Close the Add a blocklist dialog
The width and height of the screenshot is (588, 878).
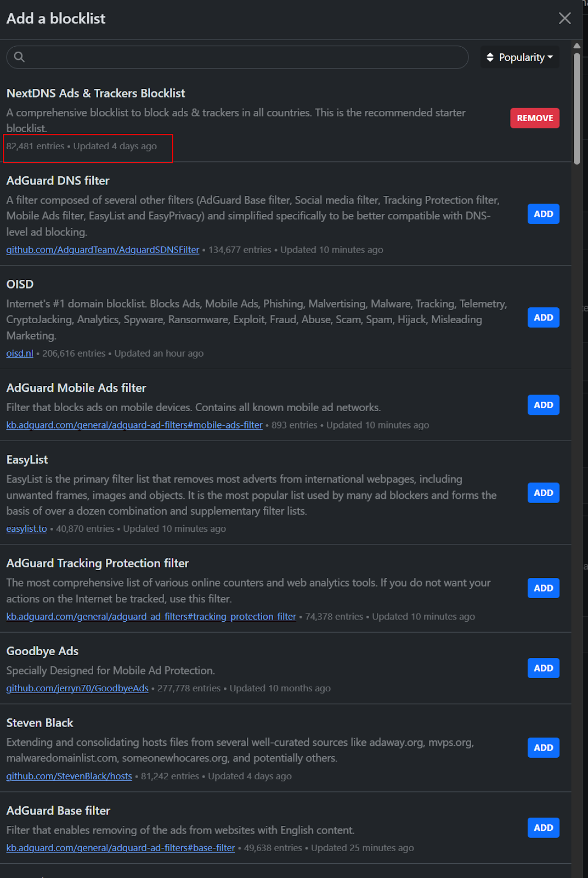tap(564, 18)
